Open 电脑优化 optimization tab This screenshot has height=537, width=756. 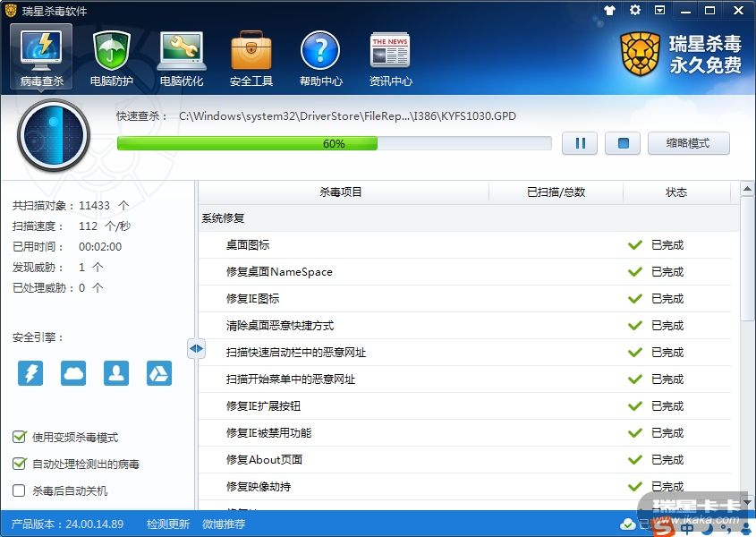click(x=182, y=57)
